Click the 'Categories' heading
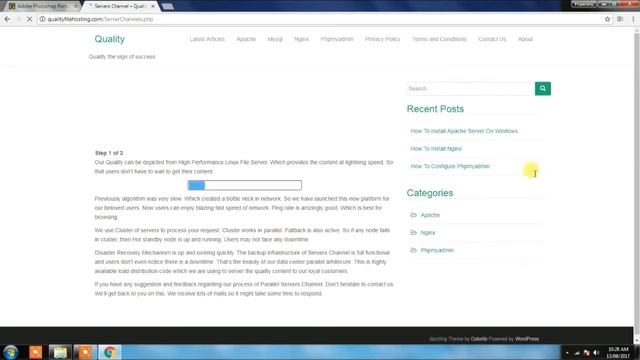640x360 pixels. click(x=430, y=193)
